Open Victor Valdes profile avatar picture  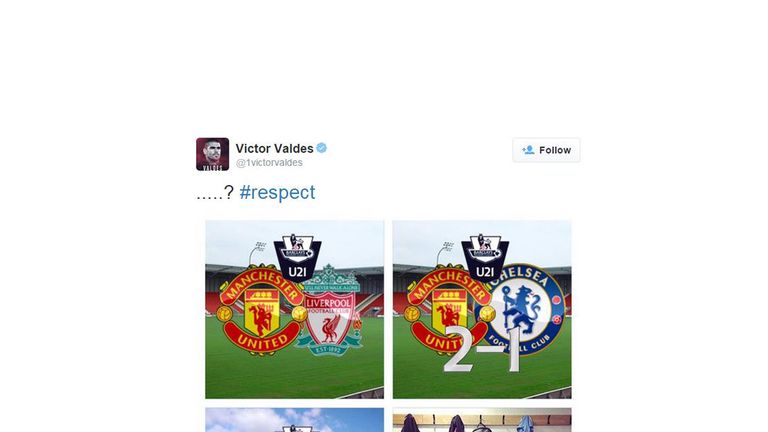[213, 154]
